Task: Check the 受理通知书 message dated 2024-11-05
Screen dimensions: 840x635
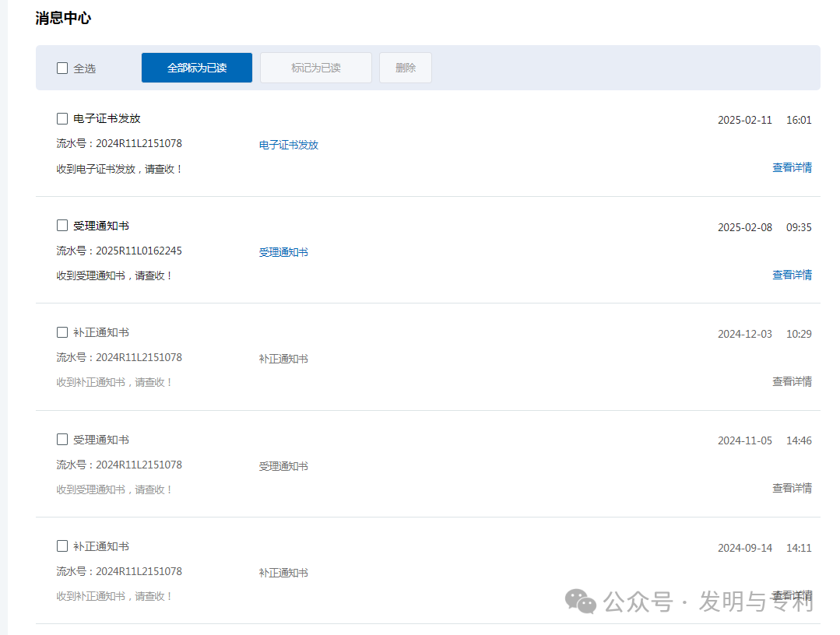Action: tap(62, 439)
